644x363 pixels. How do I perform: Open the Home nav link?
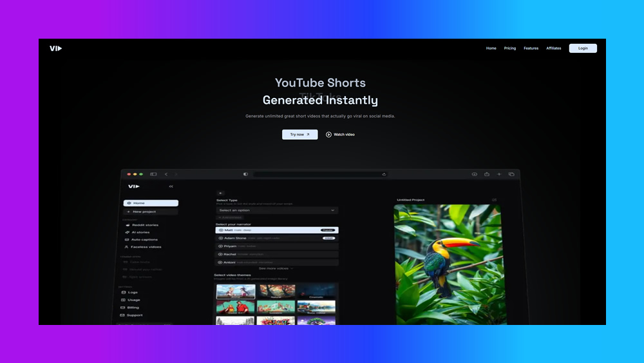click(491, 48)
